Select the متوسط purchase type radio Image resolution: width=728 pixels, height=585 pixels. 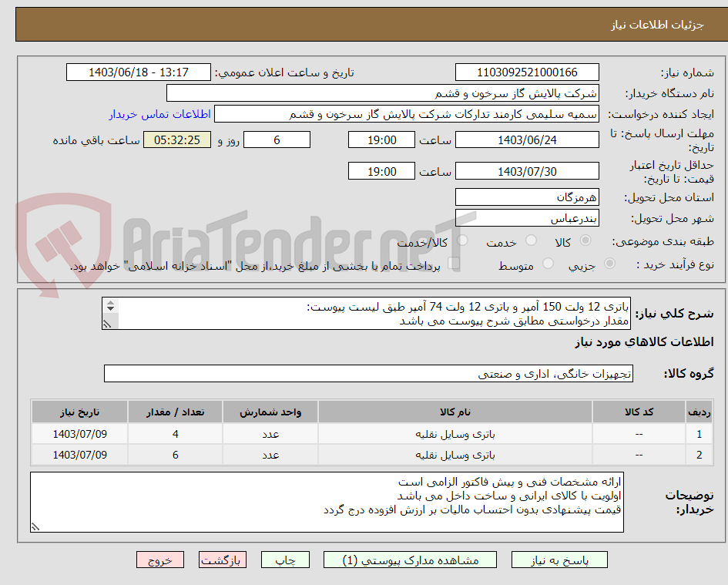[x=549, y=264]
